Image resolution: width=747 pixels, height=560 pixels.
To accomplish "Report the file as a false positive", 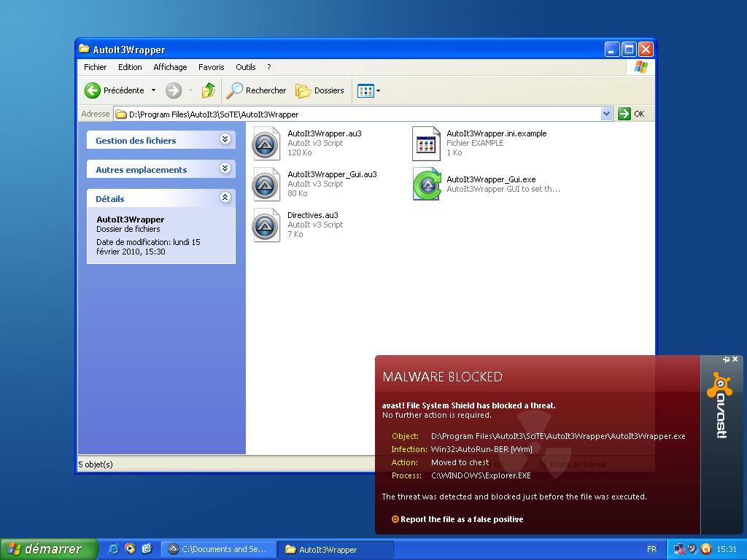I will tap(457, 519).
